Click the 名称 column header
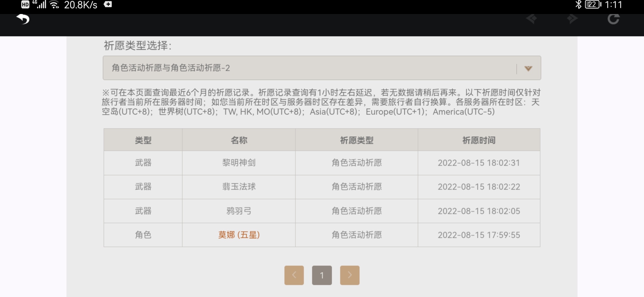The height and width of the screenshot is (297, 644). pyautogui.click(x=239, y=140)
